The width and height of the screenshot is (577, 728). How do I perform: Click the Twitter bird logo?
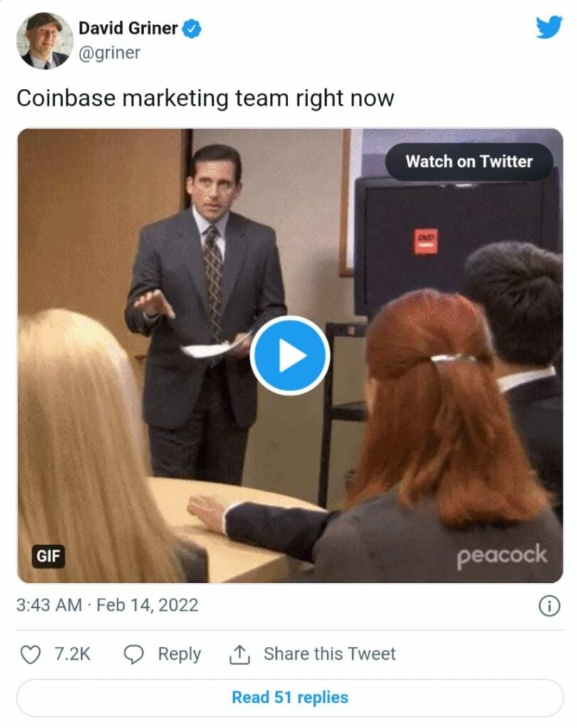pyautogui.click(x=549, y=28)
